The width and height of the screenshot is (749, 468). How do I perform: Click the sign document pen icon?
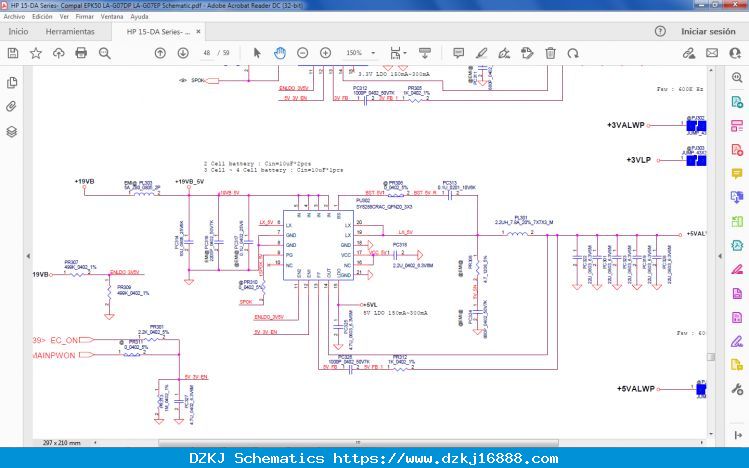pyautogui.click(x=504, y=53)
